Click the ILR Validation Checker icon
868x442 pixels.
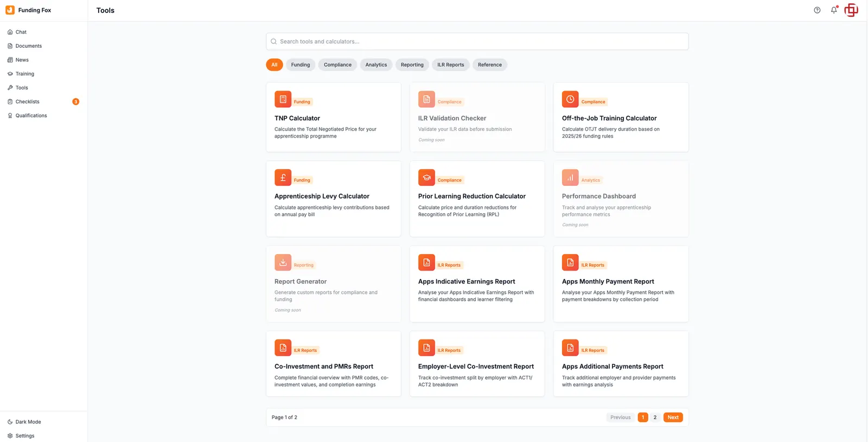(x=426, y=99)
